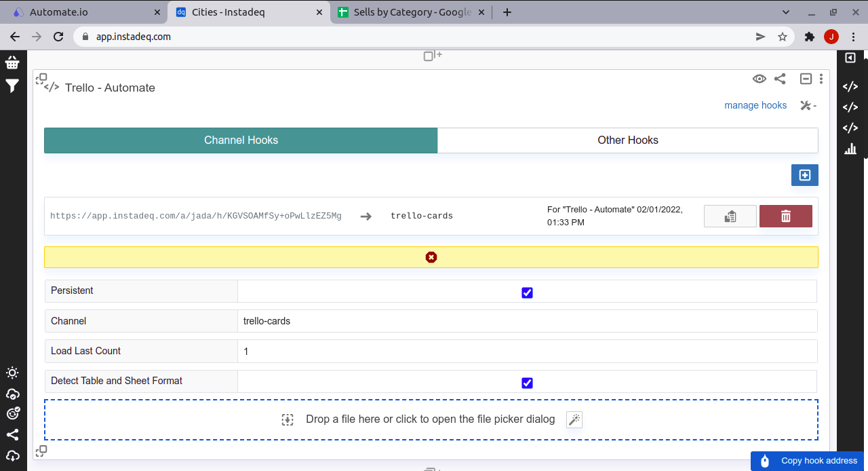This screenshot has width=868, height=471.
Task: Click the file drop zone to open picker
Action: (431, 420)
